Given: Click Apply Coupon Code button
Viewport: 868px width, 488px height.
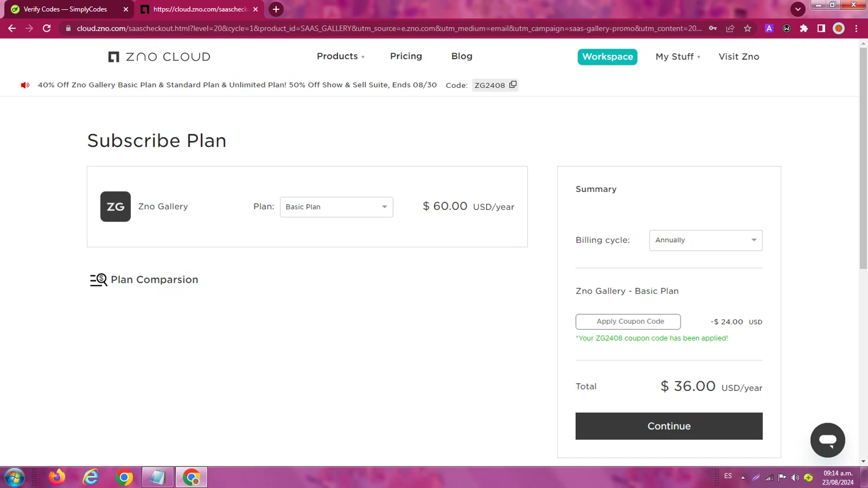Looking at the screenshot, I should pos(628,321).
